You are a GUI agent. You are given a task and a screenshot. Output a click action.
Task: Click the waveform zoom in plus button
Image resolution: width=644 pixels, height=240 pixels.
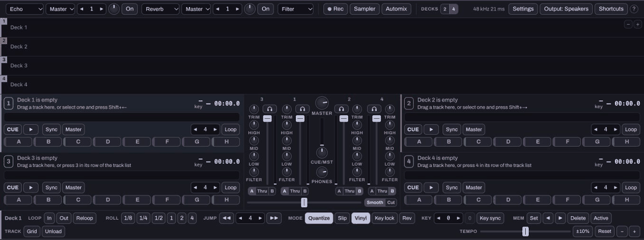pos(637,24)
